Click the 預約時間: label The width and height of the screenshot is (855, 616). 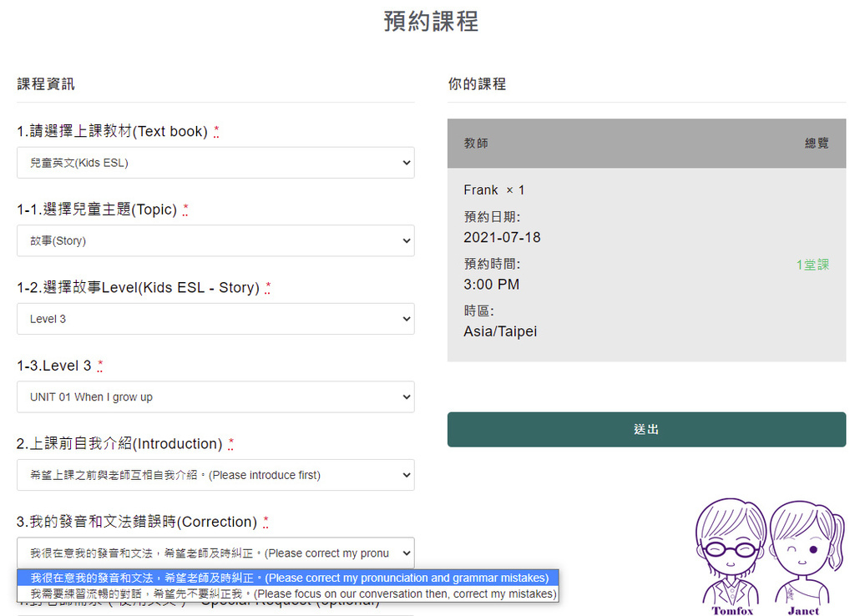point(492,264)
